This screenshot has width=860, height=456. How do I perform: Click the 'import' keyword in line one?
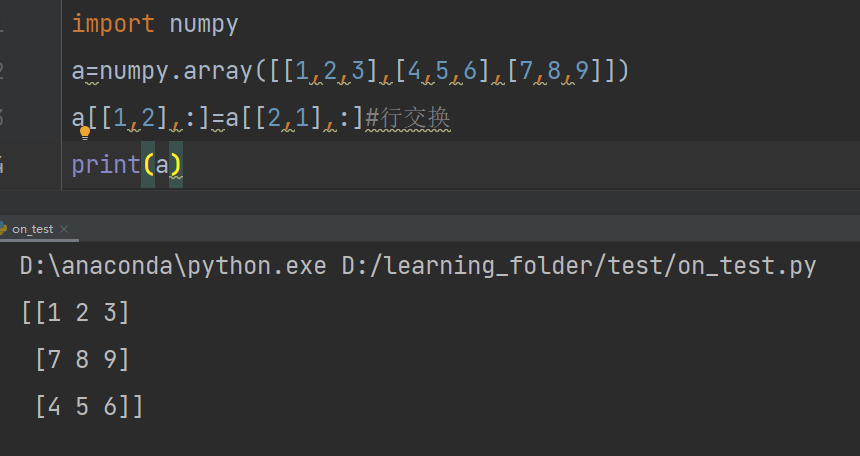click(113, 24)
